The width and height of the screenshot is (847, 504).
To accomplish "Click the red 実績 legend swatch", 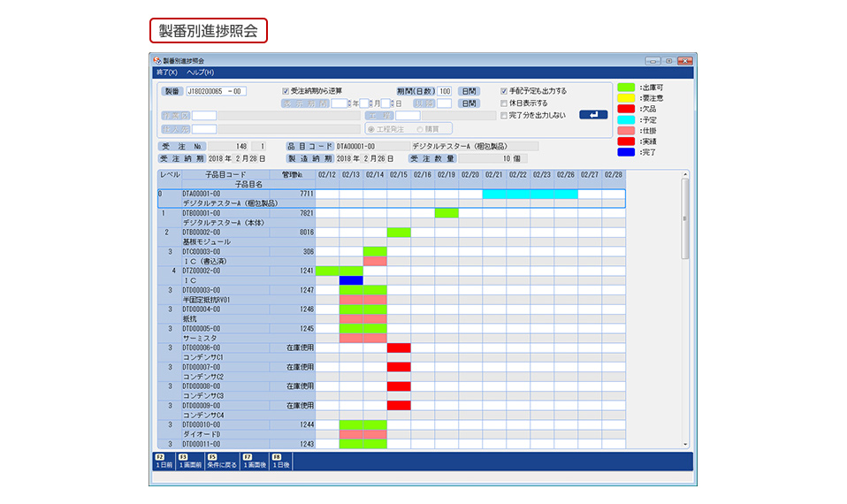I will 626,141.
